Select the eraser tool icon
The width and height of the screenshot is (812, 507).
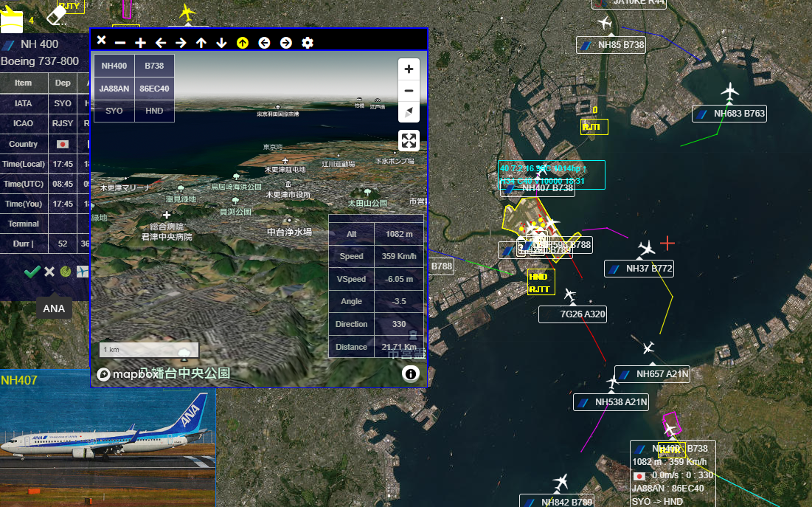(57, 15)
